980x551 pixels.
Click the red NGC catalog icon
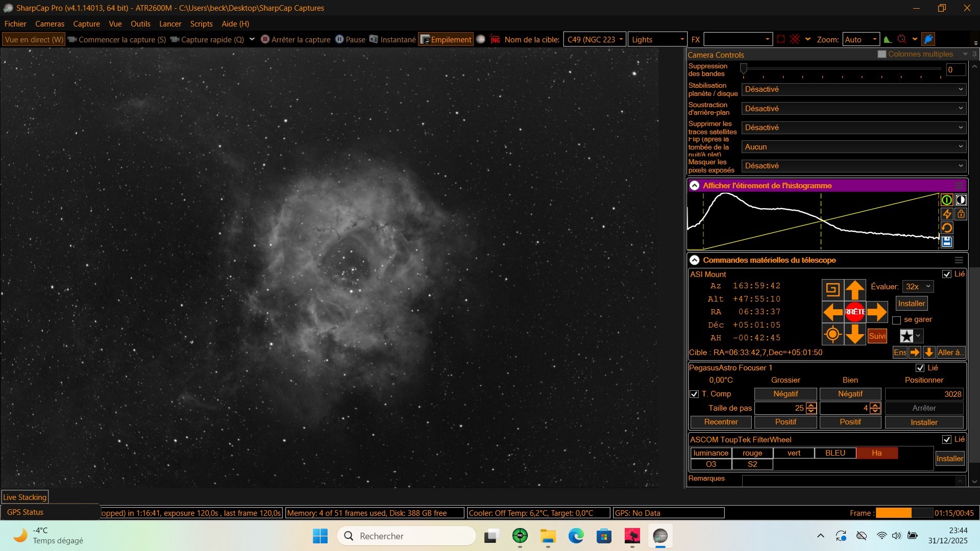[x=495, y=39]
